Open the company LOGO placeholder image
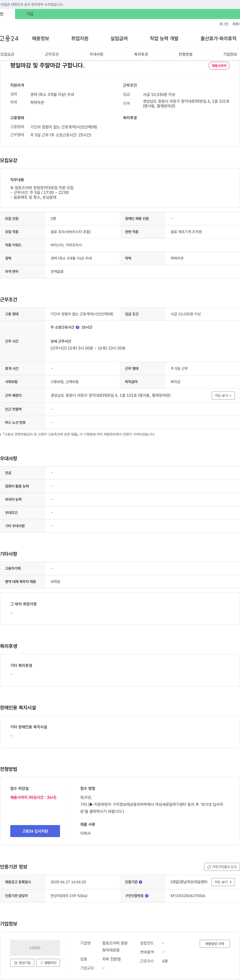The height and width of the screenshot is (980, 240). point(35,948)
